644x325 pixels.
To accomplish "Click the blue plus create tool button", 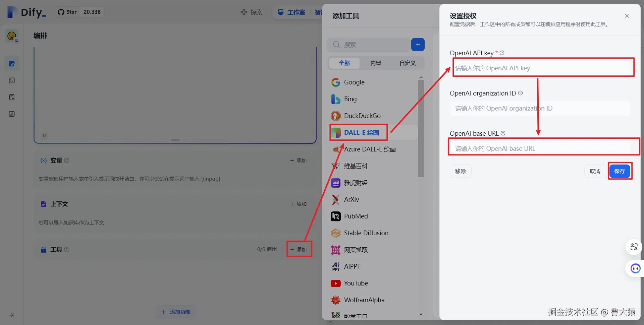I will tap(418, 45).
